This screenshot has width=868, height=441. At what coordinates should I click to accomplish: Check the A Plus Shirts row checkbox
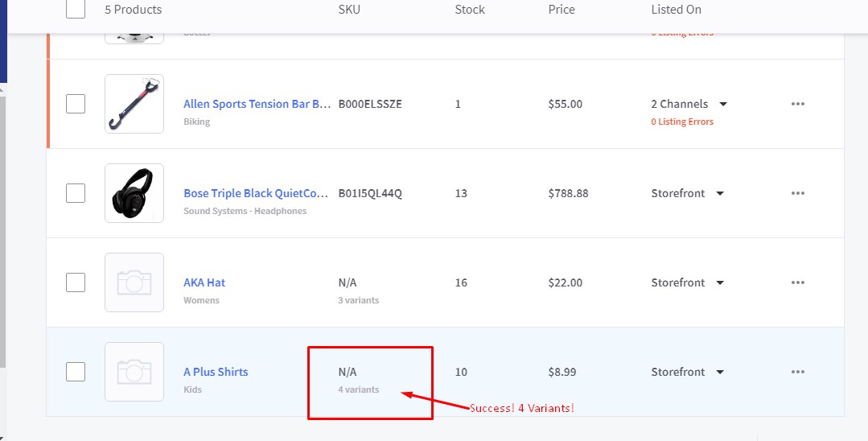pyautogui.click(x=76, y=371)
